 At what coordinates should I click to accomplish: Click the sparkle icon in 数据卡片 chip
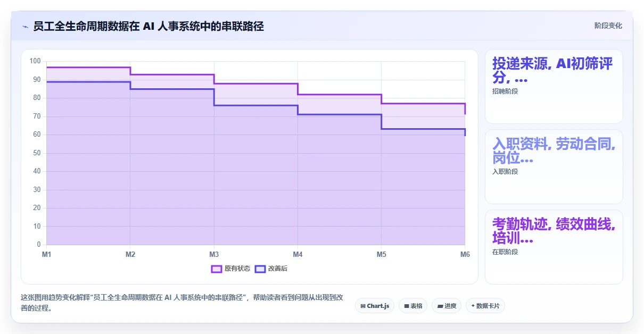tap(473, 306)
